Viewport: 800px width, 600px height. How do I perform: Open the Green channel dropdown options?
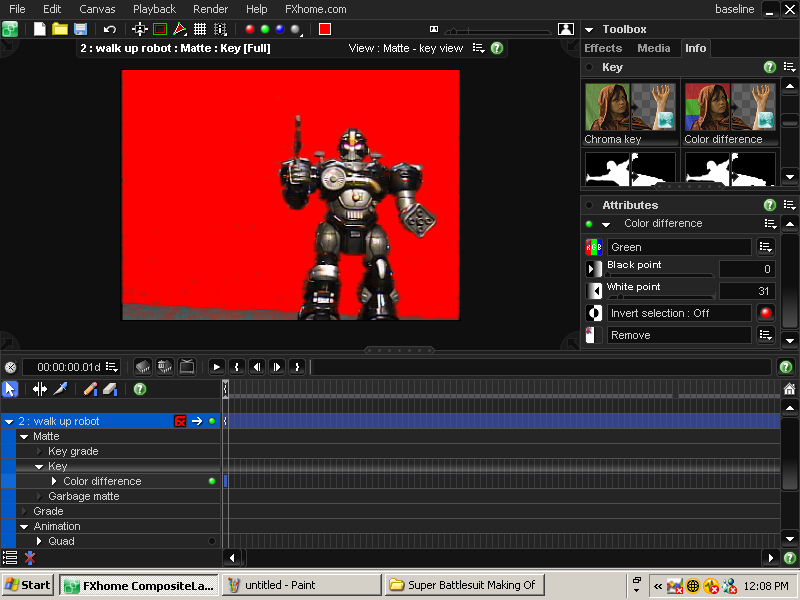766,247
